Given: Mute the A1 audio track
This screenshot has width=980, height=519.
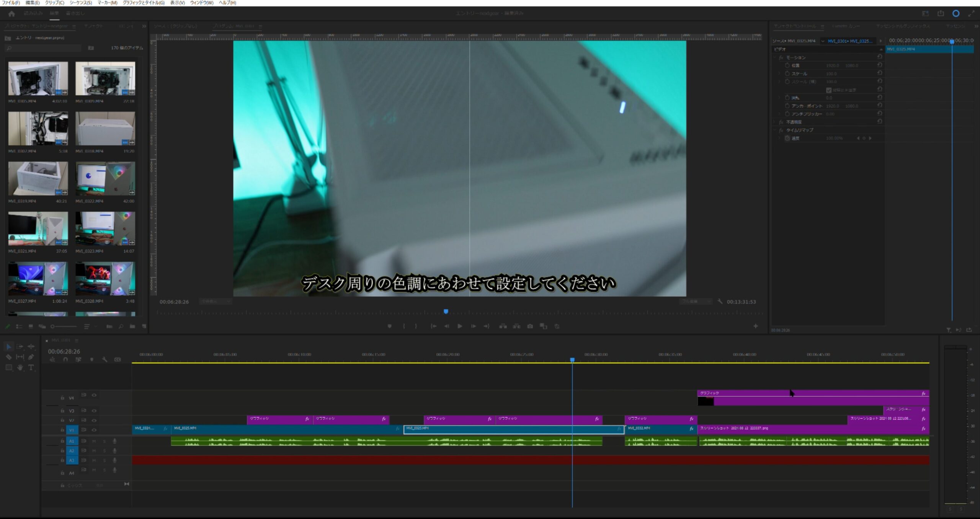Looking at the screenshot, I should tap(94, 441).
